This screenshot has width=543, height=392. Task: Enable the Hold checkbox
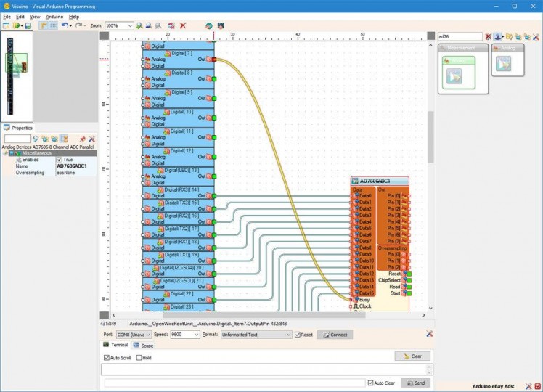pos(139,358)
